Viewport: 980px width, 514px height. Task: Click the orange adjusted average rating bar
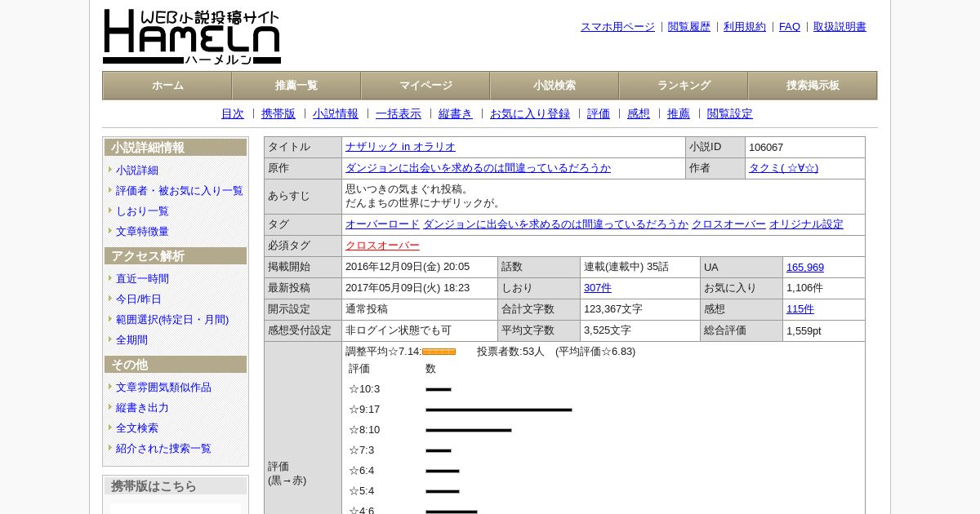(439, 352)
